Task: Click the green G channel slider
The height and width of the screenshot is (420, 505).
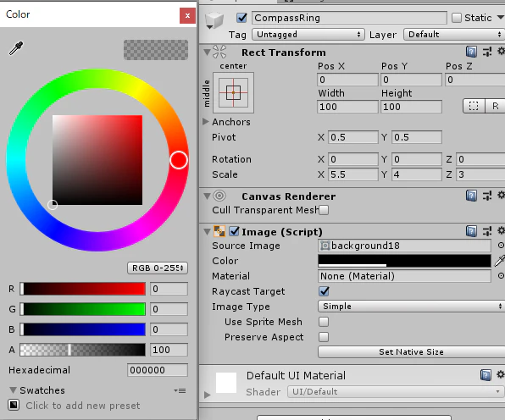Action: tap(82, 309)
